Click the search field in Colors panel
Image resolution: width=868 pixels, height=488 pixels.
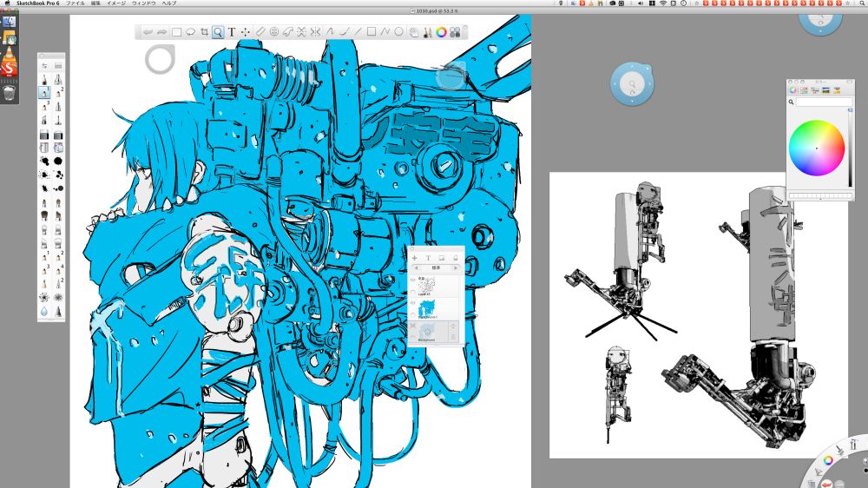[824, 102]
